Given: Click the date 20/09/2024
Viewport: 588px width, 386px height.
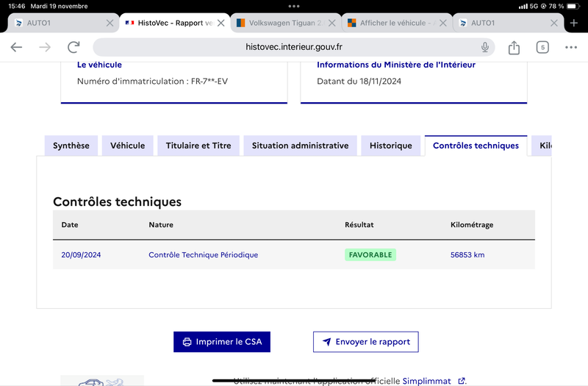Looking at the screenshot, I should point(81,254).
